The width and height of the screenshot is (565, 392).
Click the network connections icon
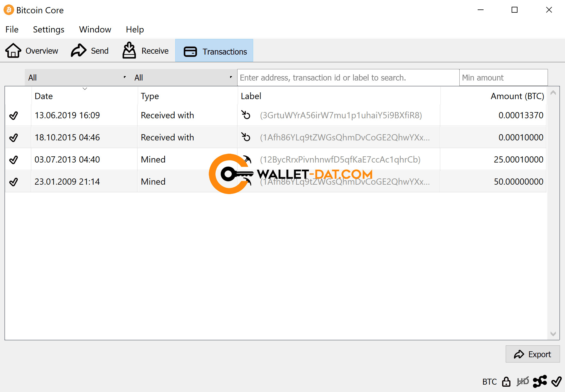click(x=540, y=381)
